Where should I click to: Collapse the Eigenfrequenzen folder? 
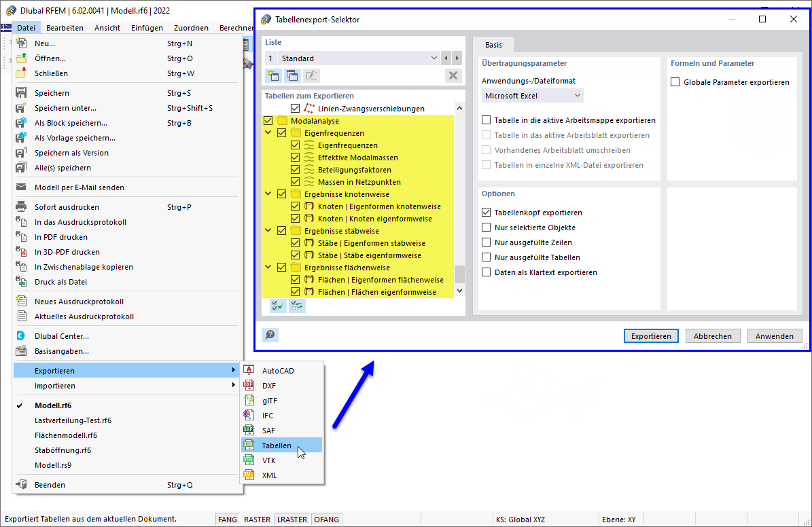point(268,133)
